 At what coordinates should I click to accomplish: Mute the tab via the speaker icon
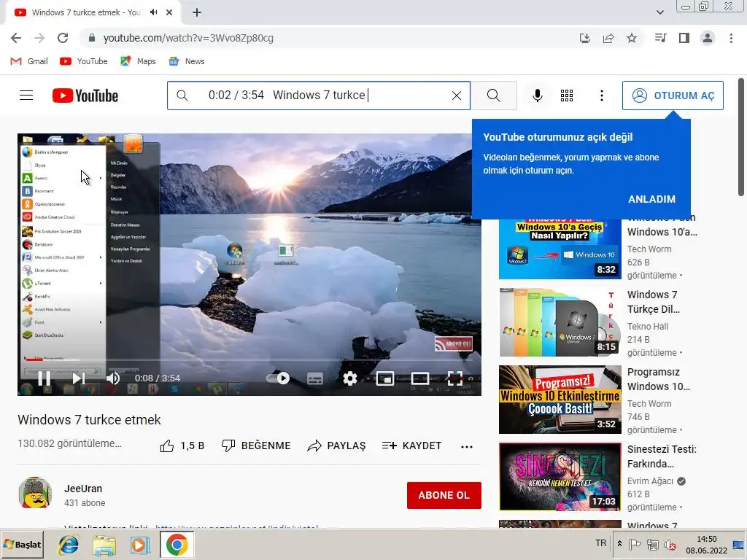(153, 12)
